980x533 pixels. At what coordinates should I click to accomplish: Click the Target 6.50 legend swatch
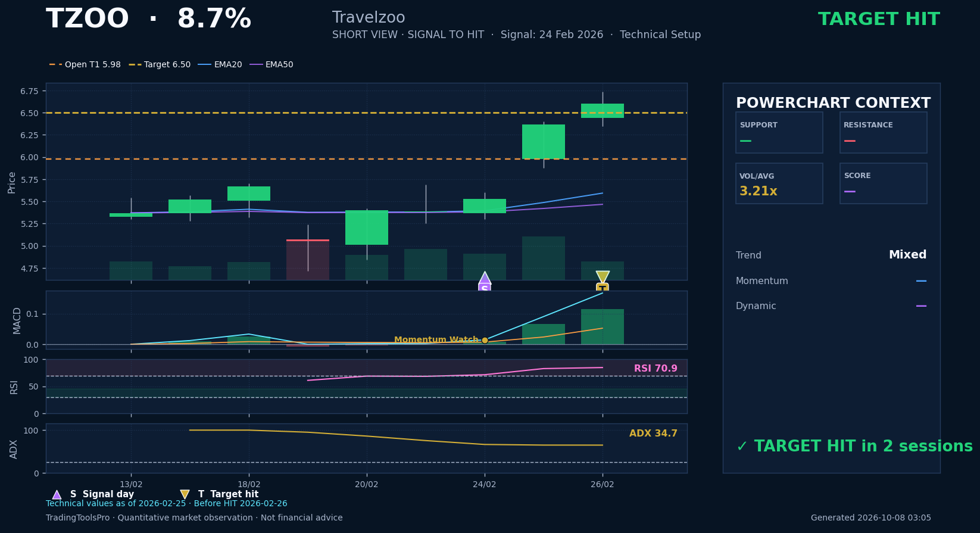135,64
